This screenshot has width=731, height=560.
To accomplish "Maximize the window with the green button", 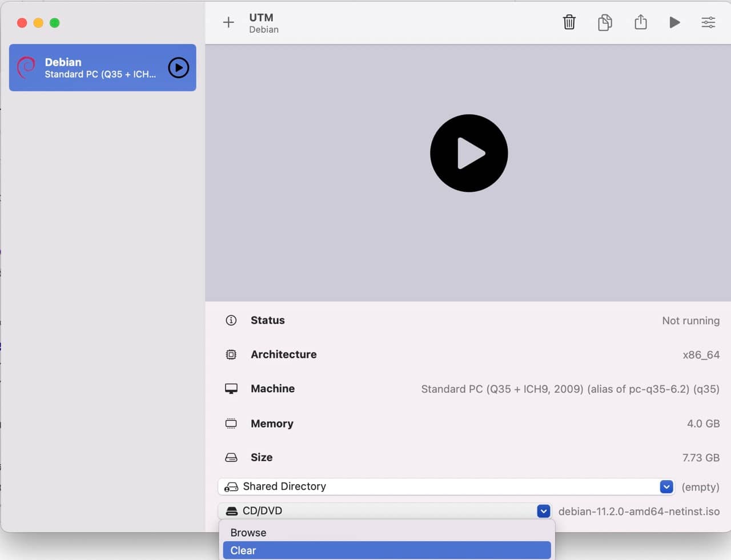I will click(55, 23).
